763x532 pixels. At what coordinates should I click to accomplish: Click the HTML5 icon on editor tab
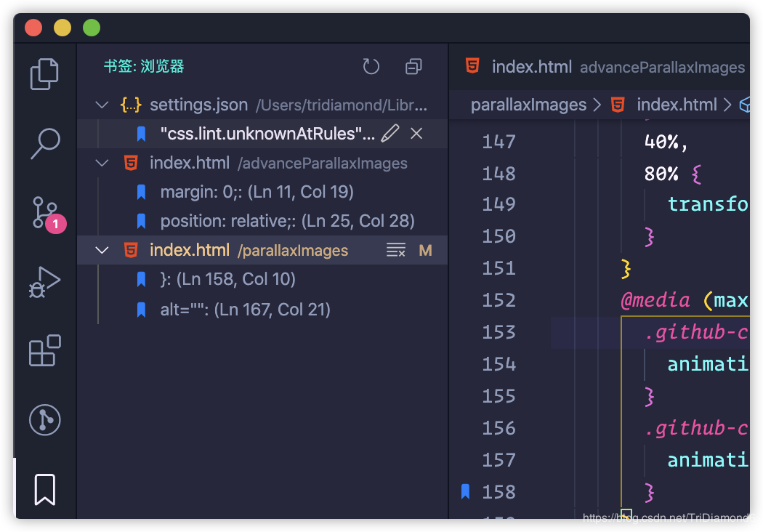(x=472, y=65)
